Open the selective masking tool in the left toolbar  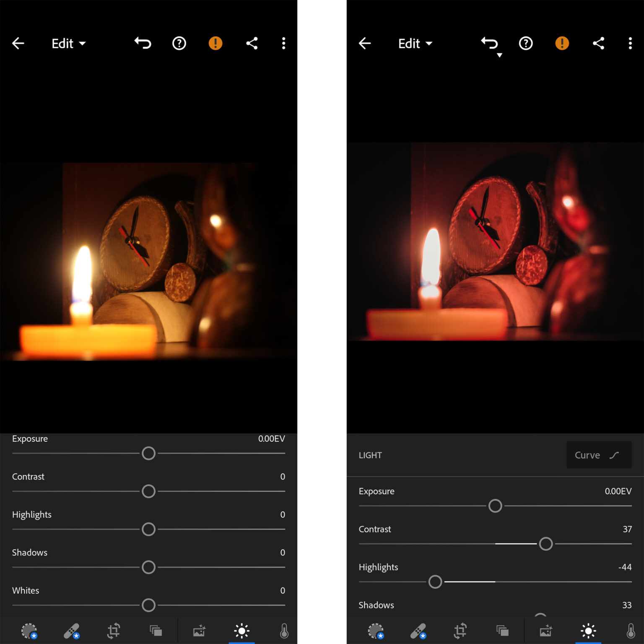click(29, 631)
